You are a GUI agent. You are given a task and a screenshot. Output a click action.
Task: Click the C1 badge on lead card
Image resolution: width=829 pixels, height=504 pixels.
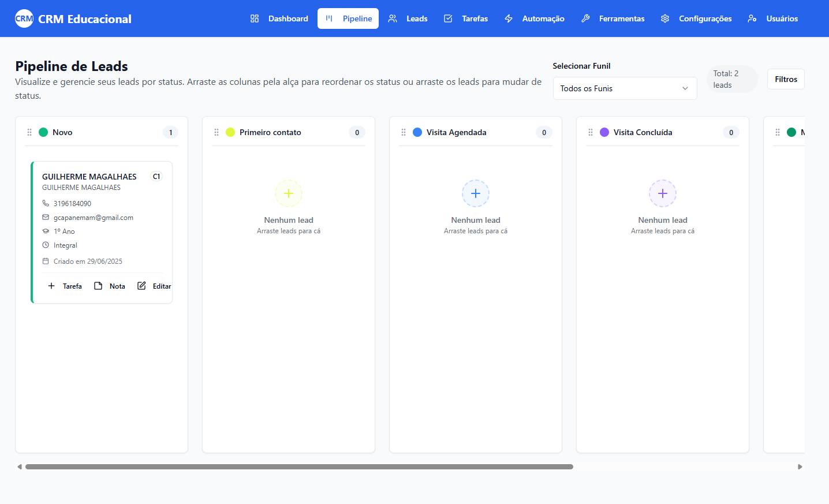pyautogui.click(x=156, y=177)
